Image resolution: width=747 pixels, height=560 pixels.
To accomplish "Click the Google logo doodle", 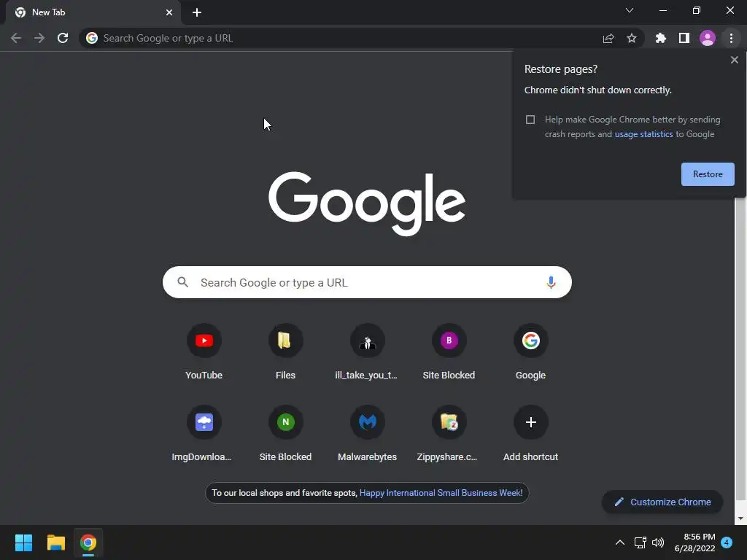I will click(367, 204).
